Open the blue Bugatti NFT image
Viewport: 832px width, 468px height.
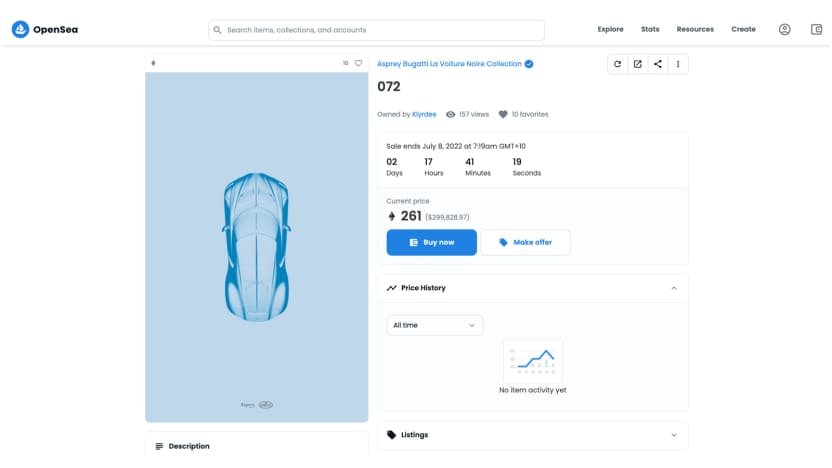(x=257, y=247)
